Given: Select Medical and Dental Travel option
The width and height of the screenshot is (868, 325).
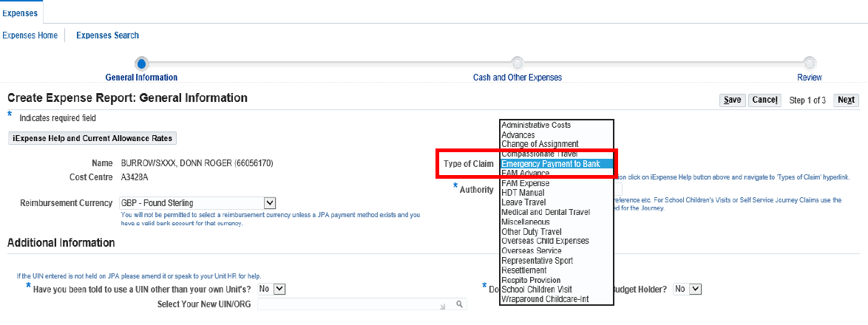Looking at the screenshot, I should click(546, 212).
